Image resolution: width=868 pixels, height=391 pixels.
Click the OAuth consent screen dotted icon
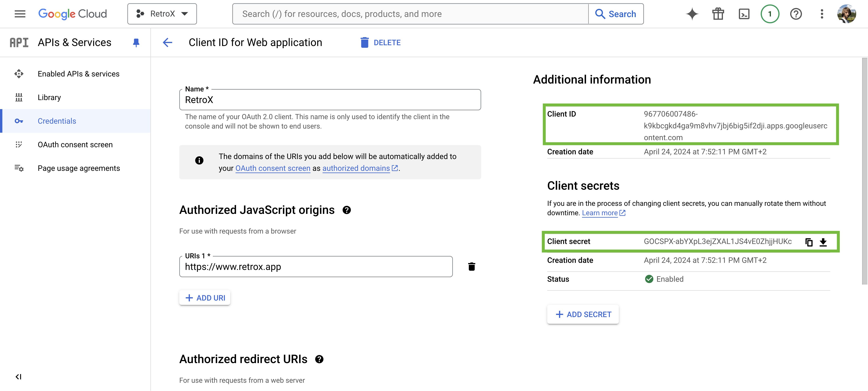(19, 145)
